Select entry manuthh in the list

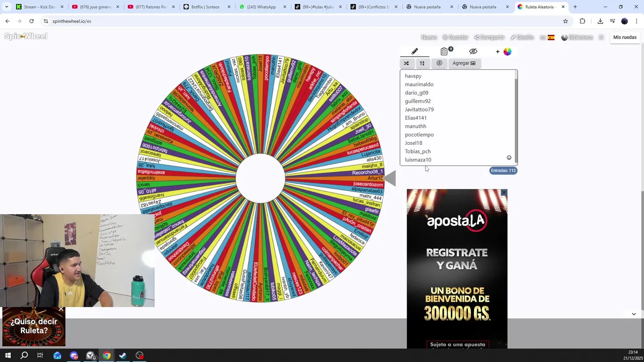(x=416, y=126)
